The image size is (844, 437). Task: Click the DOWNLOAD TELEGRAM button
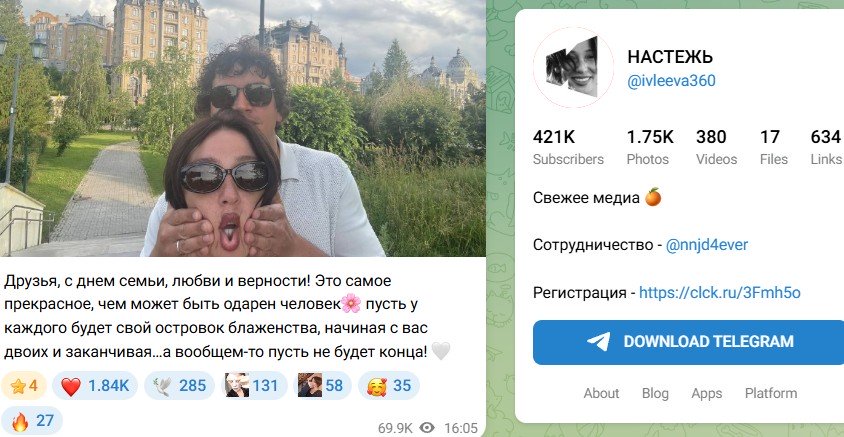pyautogui.click(x=688, y=342)
